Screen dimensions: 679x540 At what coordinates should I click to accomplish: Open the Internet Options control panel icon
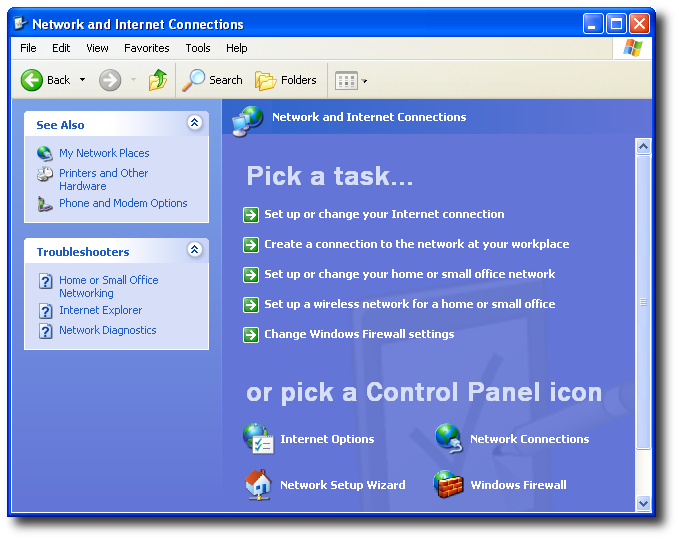tap(258, 439)
